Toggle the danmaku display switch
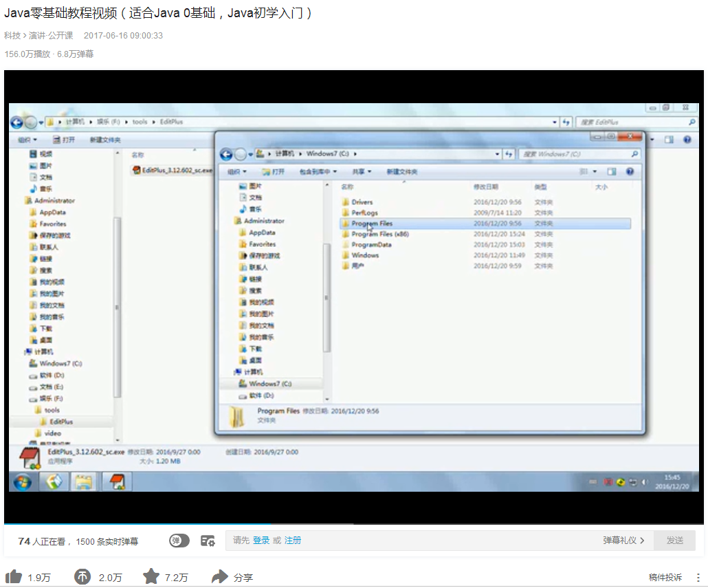 tap(179, 541)
